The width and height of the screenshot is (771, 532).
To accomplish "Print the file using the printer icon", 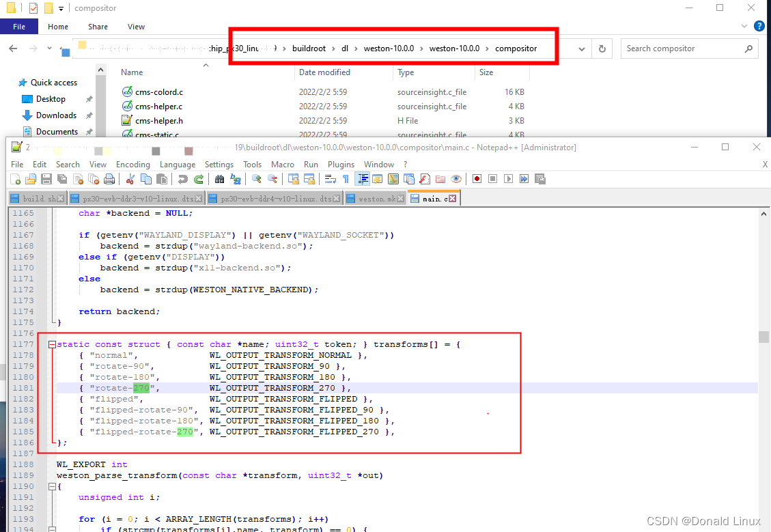I will click(x=110, y=179).
